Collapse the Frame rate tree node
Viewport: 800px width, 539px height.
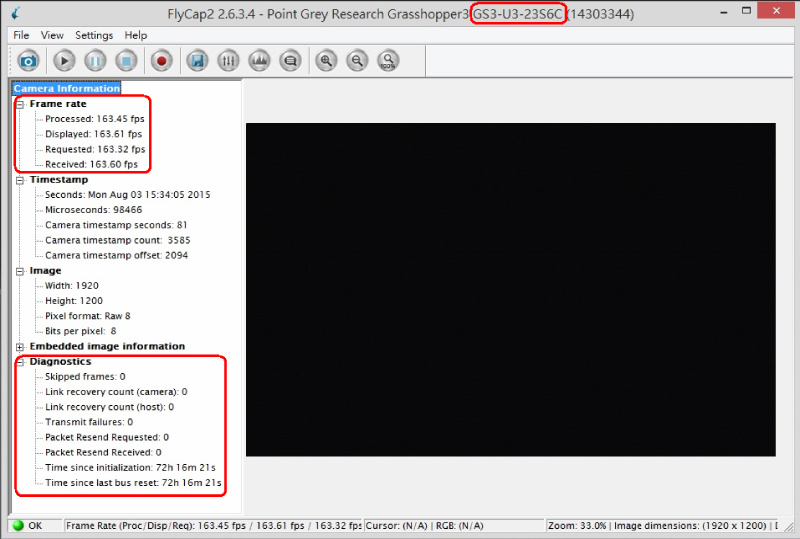click(x=20, y=104)
